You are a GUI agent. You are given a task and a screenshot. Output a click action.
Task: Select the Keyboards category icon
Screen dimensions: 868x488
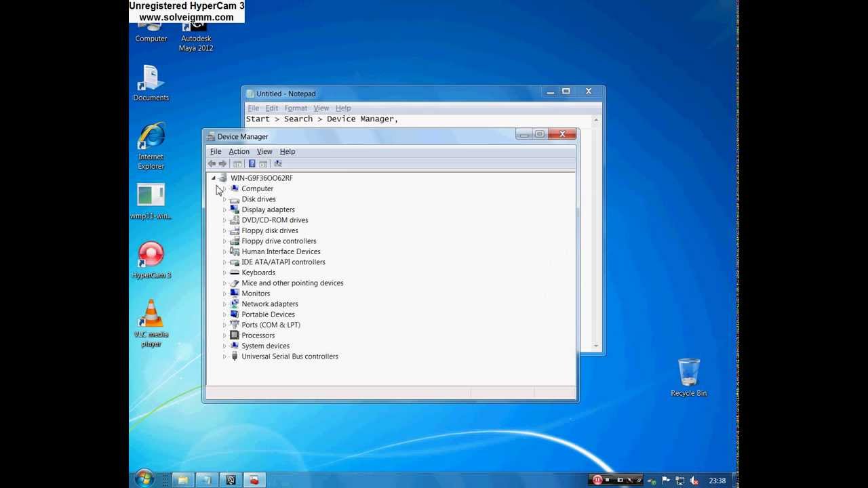(235, 272)
